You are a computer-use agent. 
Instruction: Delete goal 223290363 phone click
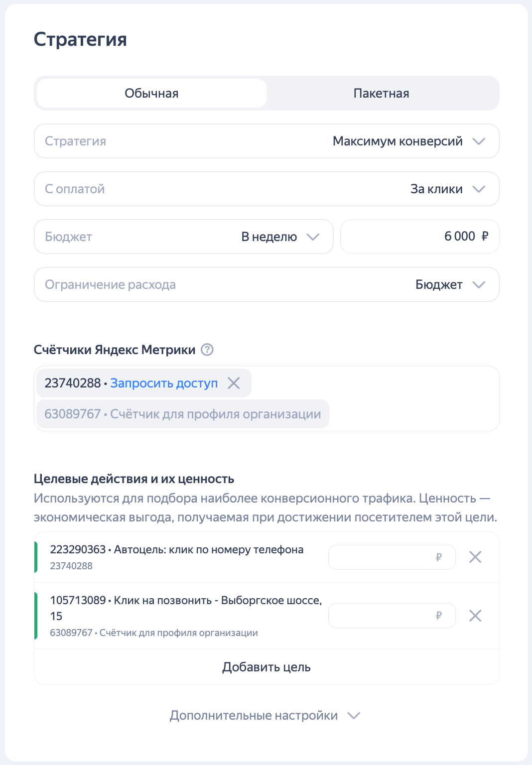(x=475, y=557)
